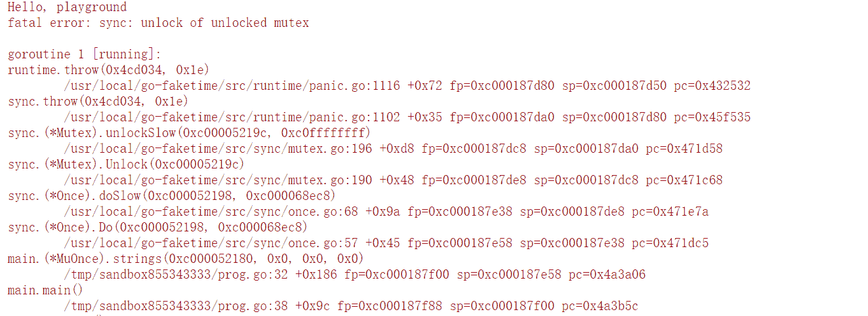Click the sync.throw stack frame line
868x316 pixels.
click(98, 102)
